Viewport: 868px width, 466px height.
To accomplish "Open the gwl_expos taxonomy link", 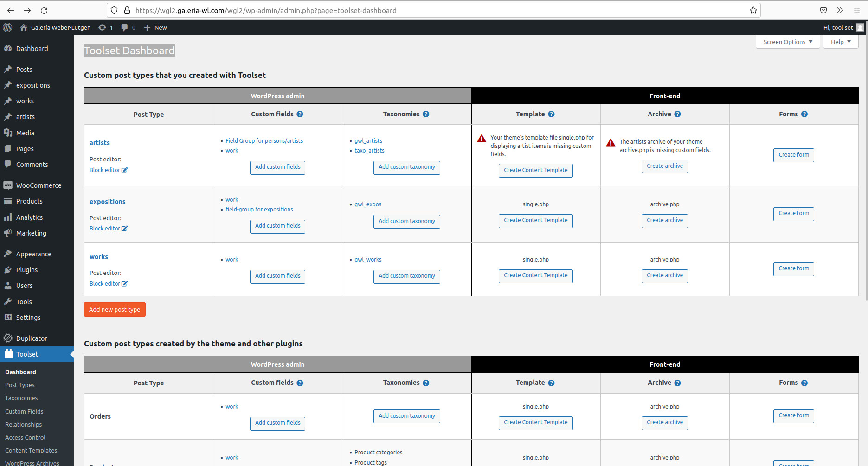I will tap(368, 204).
